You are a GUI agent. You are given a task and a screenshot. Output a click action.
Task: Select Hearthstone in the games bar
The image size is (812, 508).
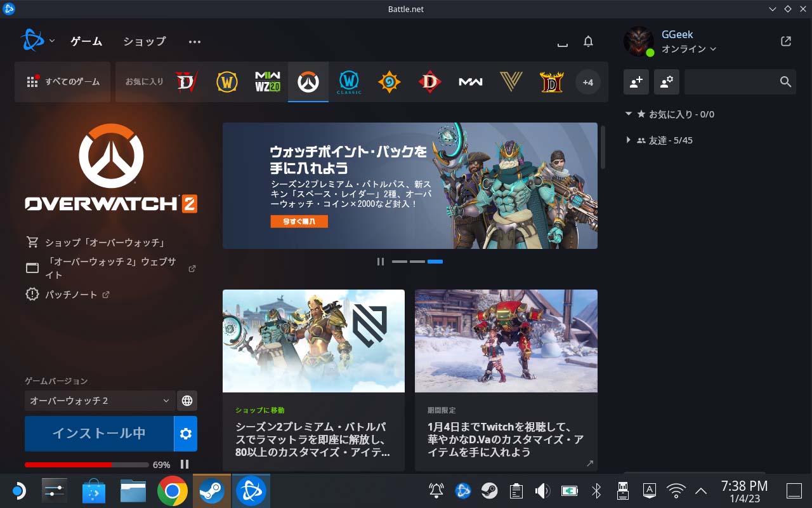pyautogui.click(x=389, y=81)
